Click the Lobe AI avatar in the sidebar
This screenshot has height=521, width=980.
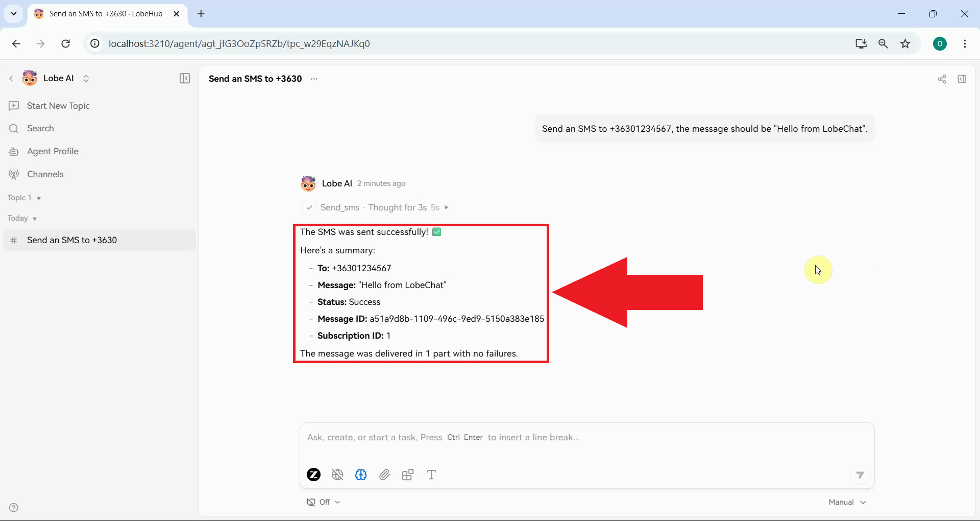click(x=30, y=78)
